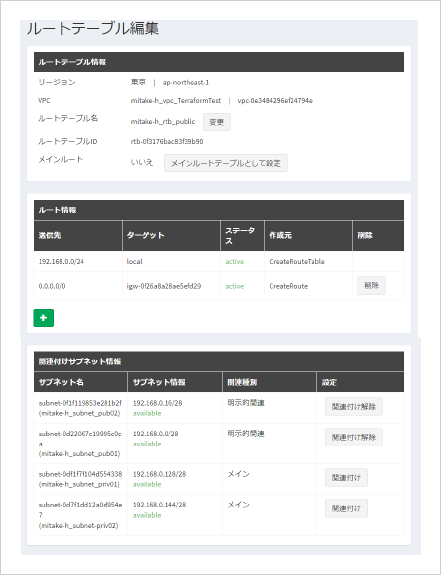Click active status of local route
441x575 pixels.
pos(235,261)
